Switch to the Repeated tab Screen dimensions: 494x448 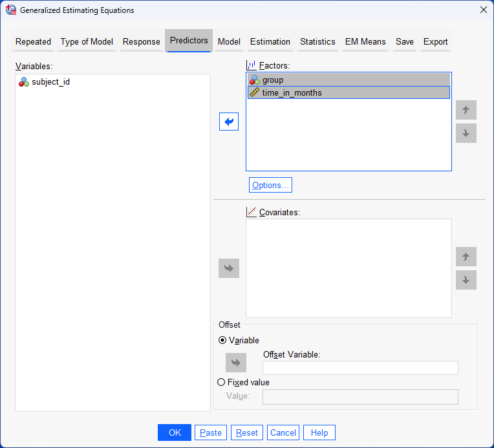(x=33, y=41)
